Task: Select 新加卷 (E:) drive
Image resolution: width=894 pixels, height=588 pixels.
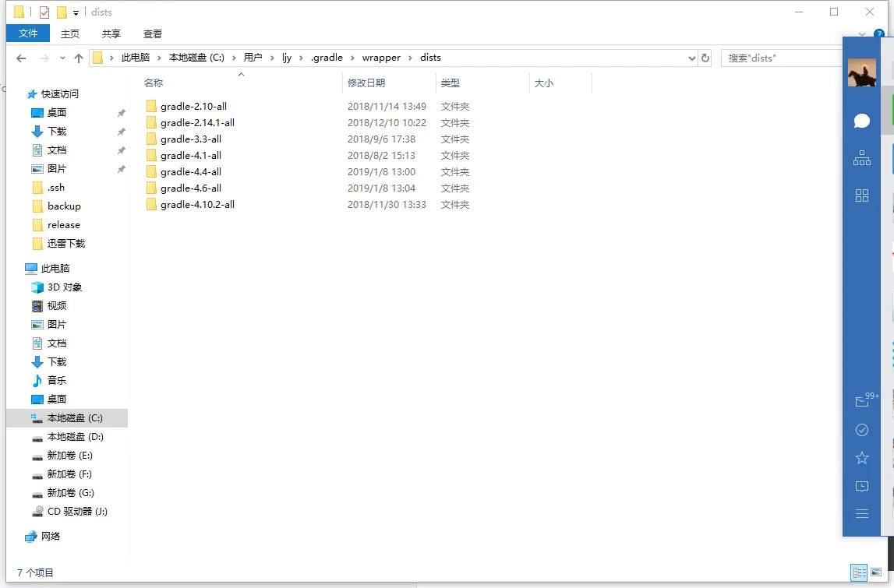Action: [x=69, y=456]
